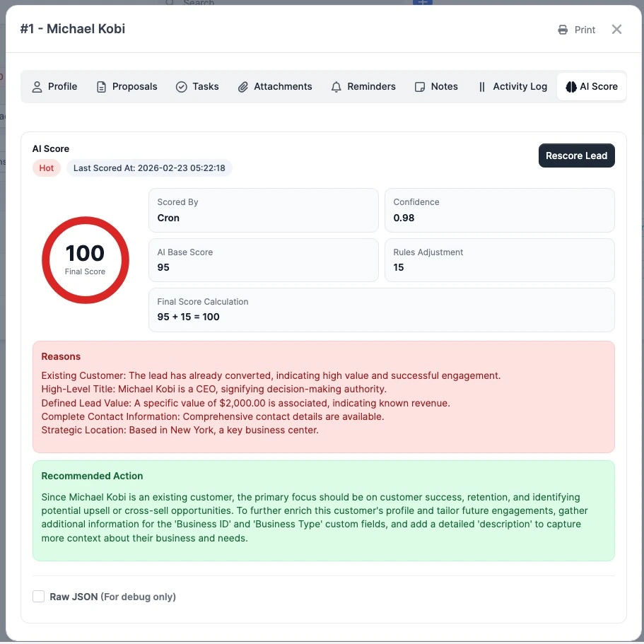Click the Confidence value box

click(499, 210)
